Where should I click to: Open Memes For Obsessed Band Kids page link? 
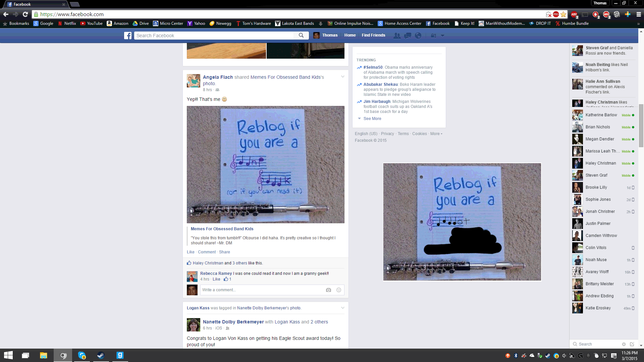pos(222,229)
